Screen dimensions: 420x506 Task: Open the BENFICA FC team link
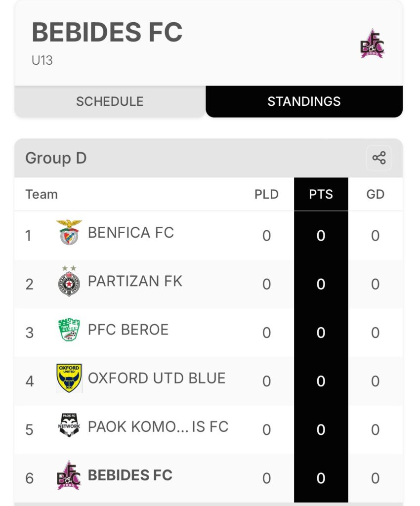131,233
